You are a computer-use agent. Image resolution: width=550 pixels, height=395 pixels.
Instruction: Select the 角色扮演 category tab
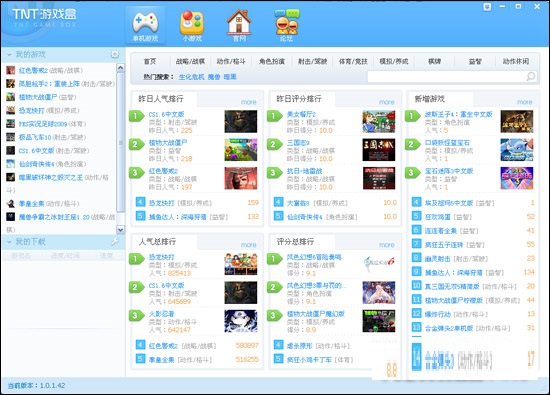tap(272, 61)
